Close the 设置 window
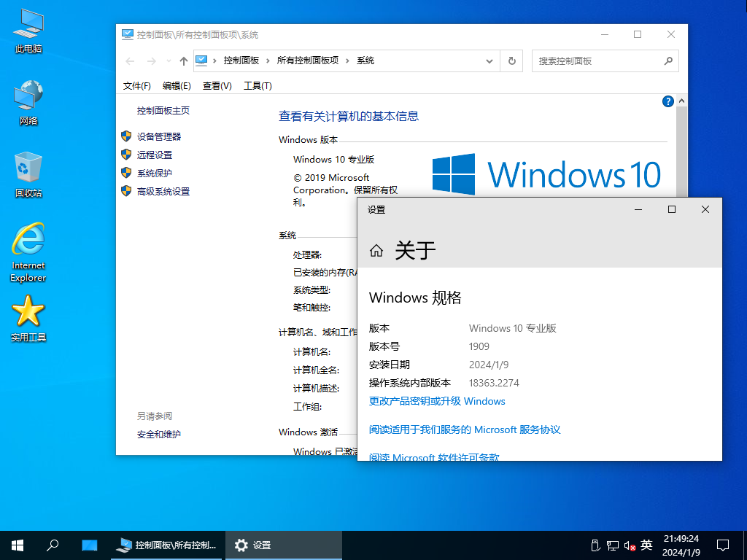747x560 pixels. [705, 209]
